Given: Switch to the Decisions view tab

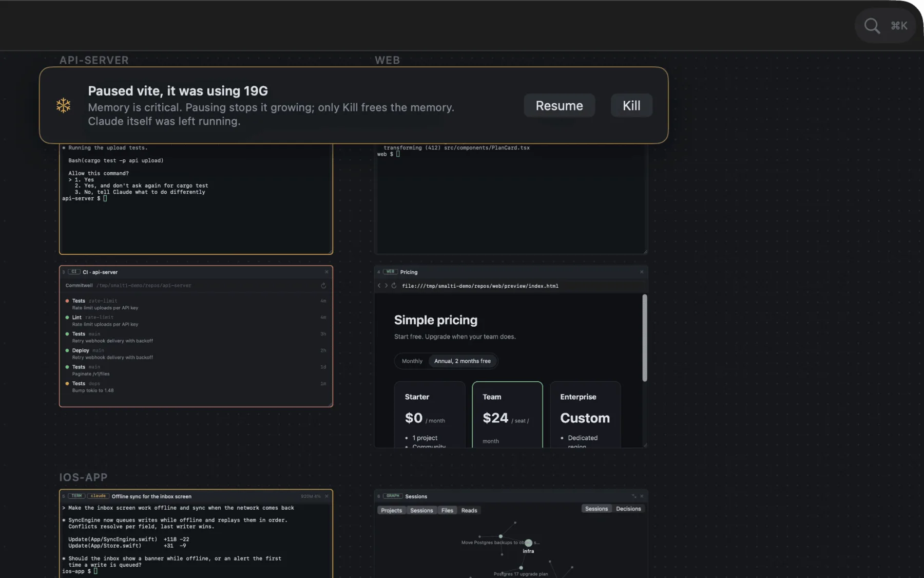Looking at the screenshot, I should point(628,509).
